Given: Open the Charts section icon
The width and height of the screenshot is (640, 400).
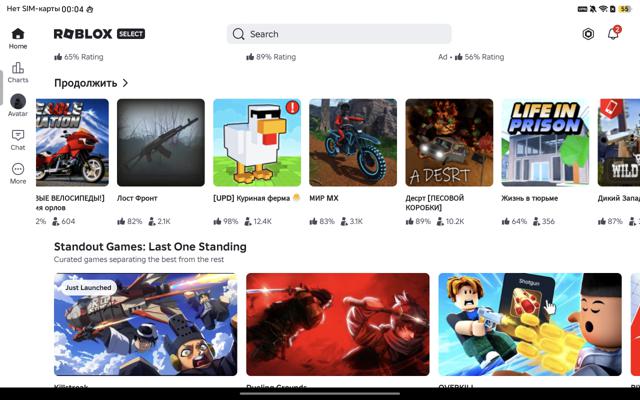Looking at the screenshot, I should (18, 68).
